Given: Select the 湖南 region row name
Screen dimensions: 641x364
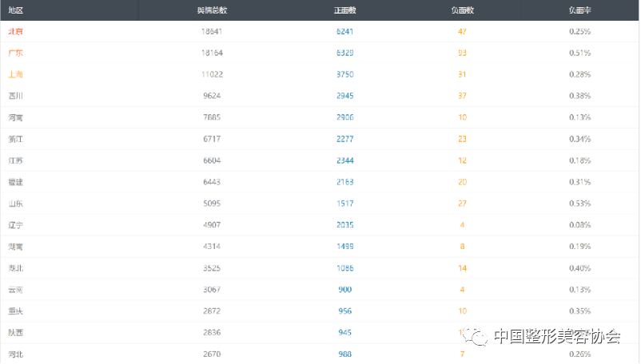Looking at the screenshot, I should 15,247.
